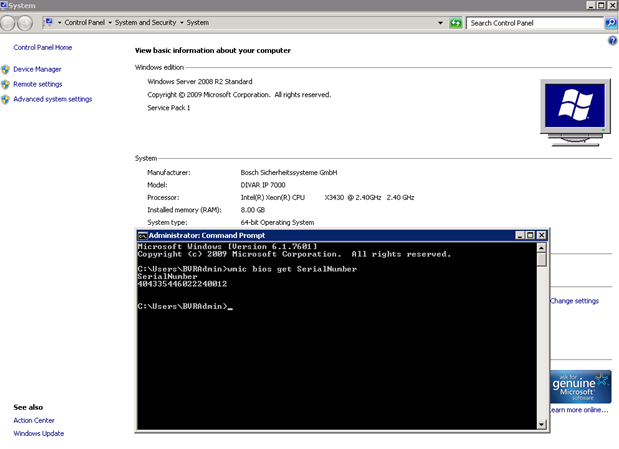
Task: Click the Change settings link
Action: [x=574, y=300]
